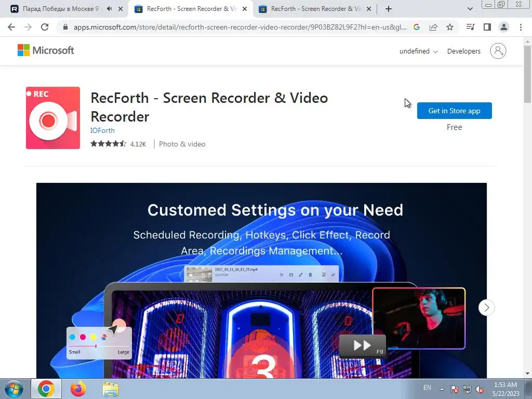The height and width of the screenshot is (399, 532).
Task: Switch to the Парад Победы в Москве tab
Action: [60, 9]
